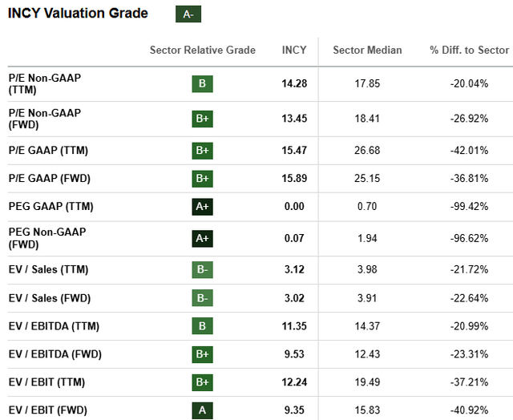513x420 pixels.
Task: Click the -26.92% difference value
Action: tap(470, 119)
